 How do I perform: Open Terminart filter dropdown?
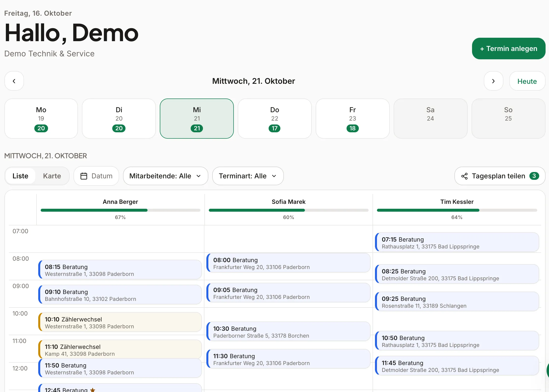[x=248, y=176]
